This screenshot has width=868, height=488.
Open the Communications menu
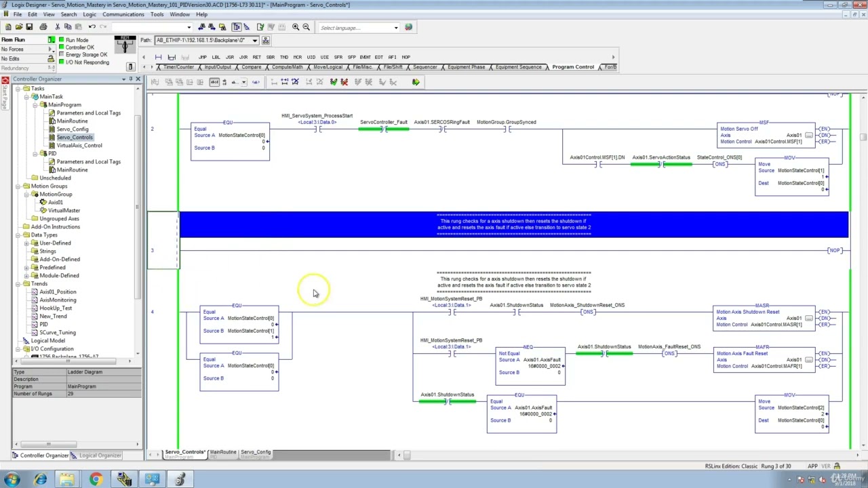tap(123, 14)
